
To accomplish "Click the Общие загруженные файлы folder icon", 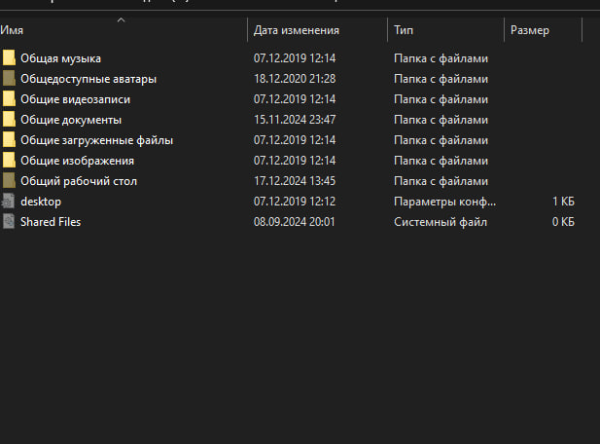I will tap(9, 140).
